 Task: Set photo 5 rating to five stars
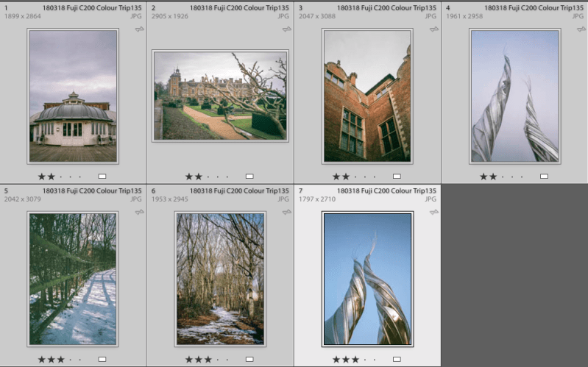(80, 360)
